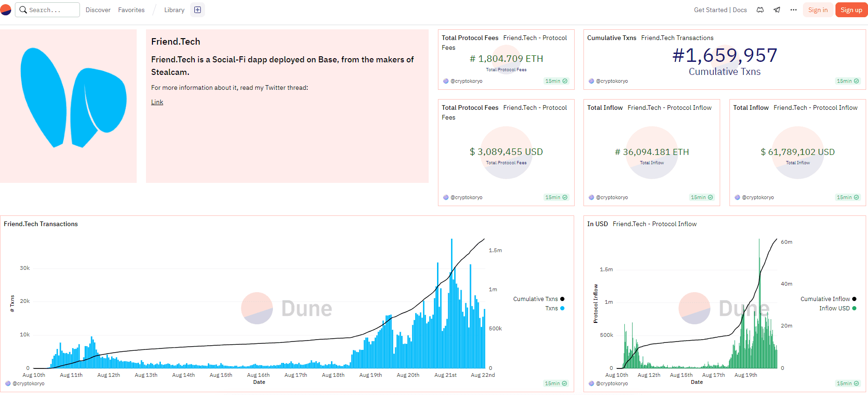Click the plus icon next to Library
The width and height of the screenshot is (868, 395).
[198, 10]
